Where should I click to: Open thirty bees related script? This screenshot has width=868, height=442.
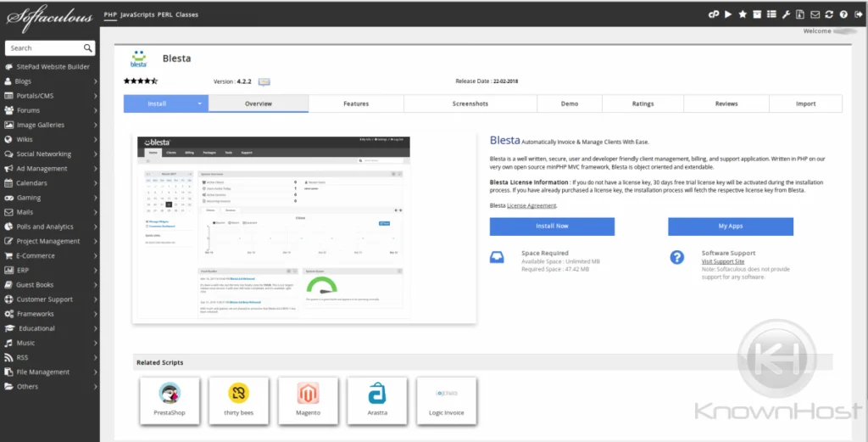[238, 401]
